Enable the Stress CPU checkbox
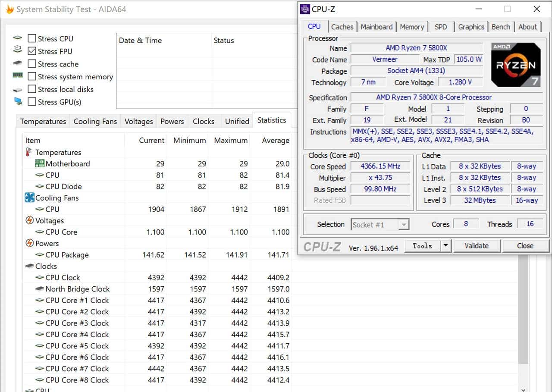 pos(32,39)
